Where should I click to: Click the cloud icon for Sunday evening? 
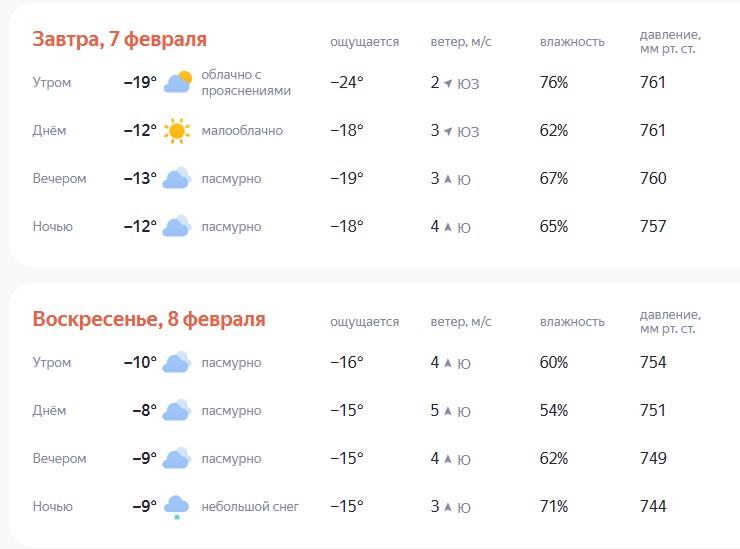tap(177, 458)
